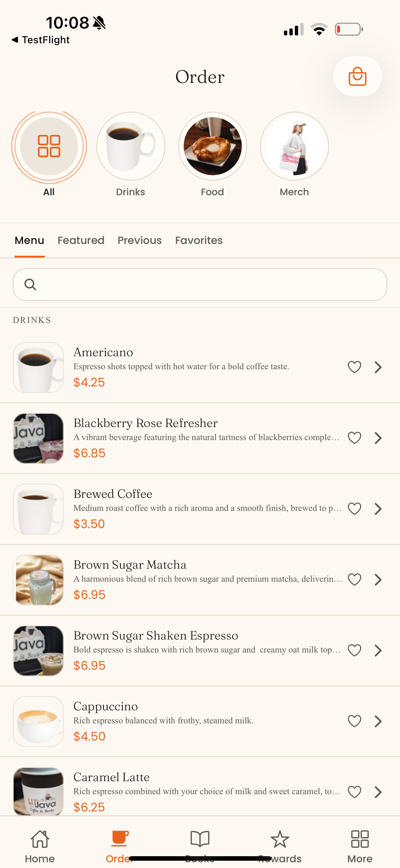400x868 pixels.
Task: Expand Brewed Coffee details chevron
Action: tap(378, 509)
